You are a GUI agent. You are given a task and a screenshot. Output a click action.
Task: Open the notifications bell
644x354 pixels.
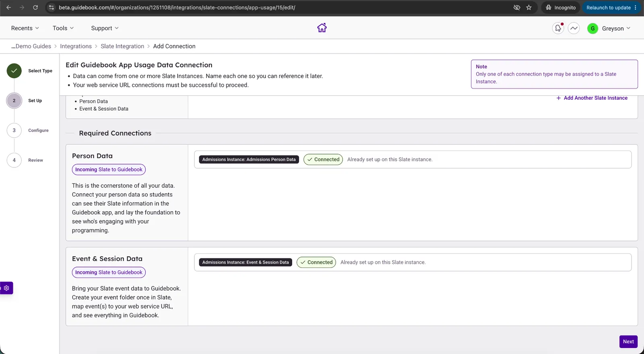click(x=558, y=28)
